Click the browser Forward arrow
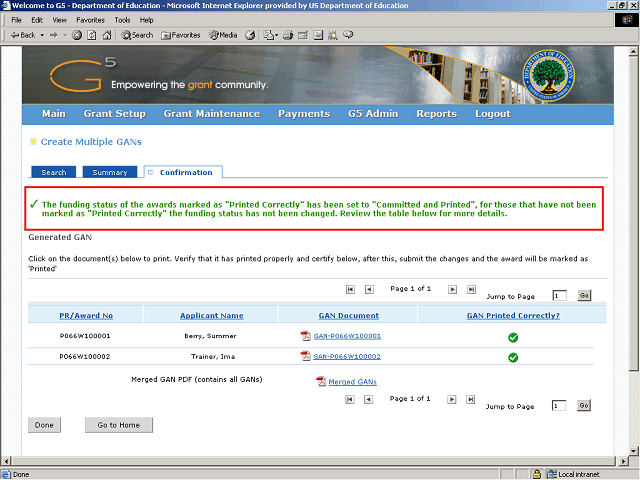Screen dimensions: 640x480 coord(54,35)
